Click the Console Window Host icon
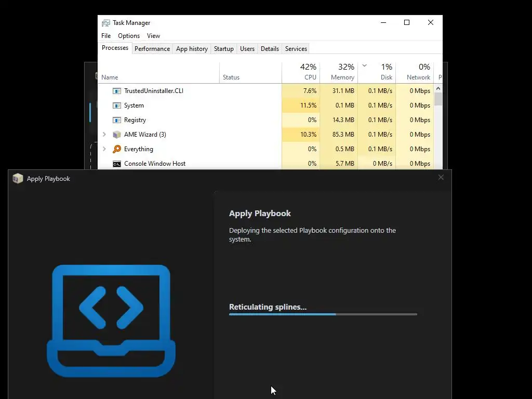Screen dimensions: 532x399 pos(117,164)
